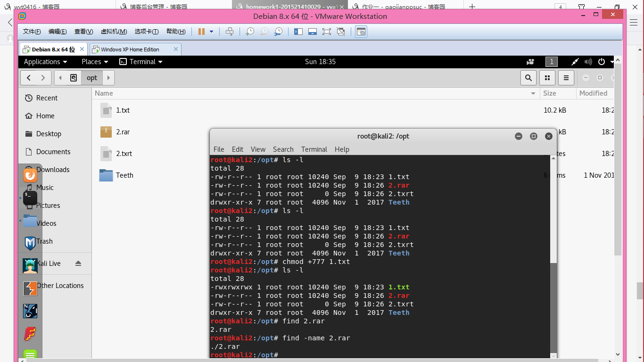
Task: Click path bar right scroll arrow
Action: 108,78
